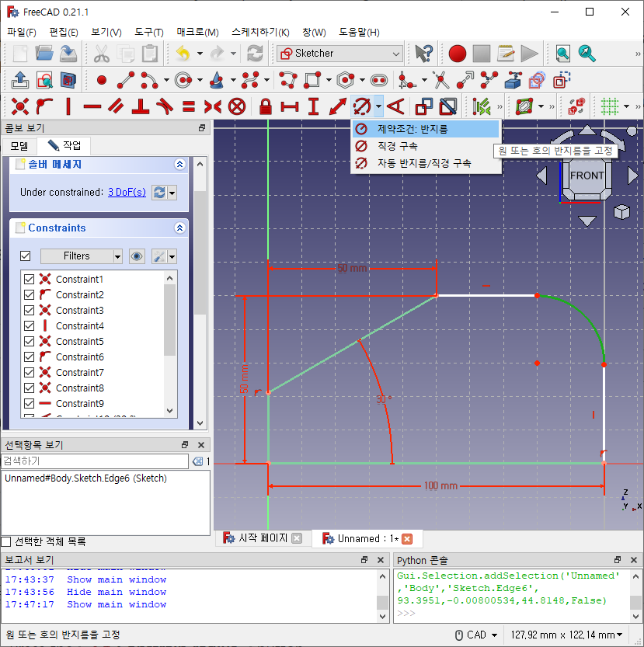Toggle the Constraint9 checkbox
The image size is (644, 647).
(x=29, y=404)
